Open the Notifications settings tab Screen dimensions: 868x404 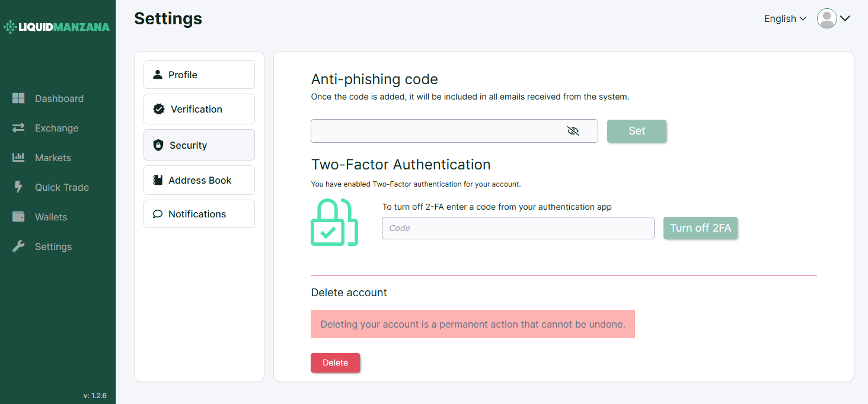[199, 214]
